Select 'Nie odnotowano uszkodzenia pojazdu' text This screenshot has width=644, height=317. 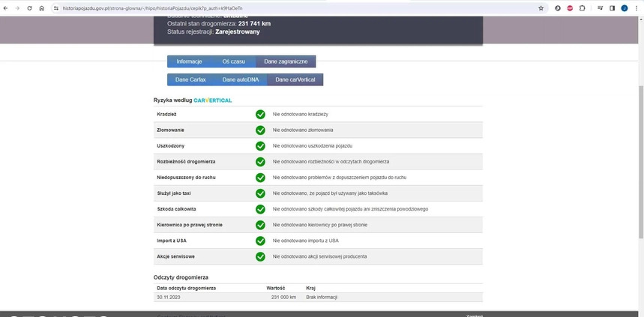tap(313, 146)
